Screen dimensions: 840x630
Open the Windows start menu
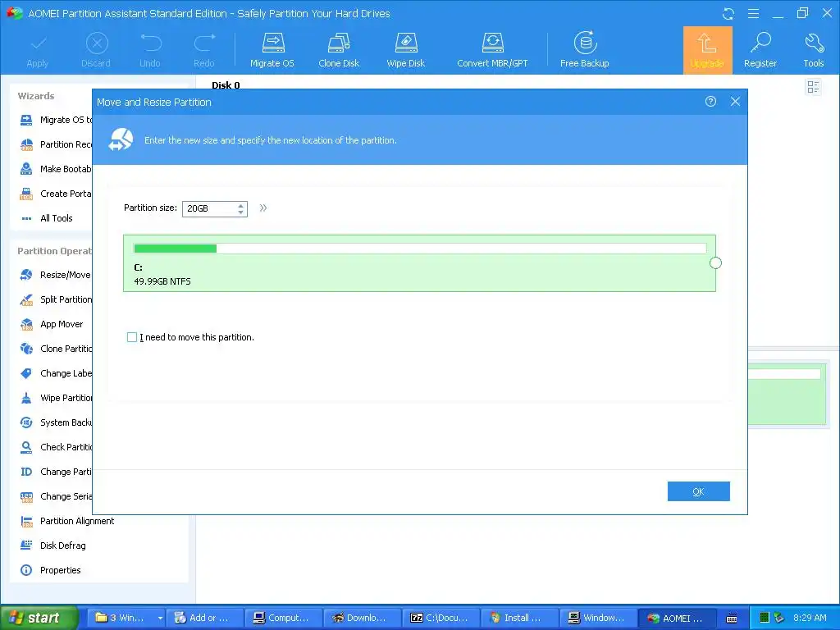39,618
